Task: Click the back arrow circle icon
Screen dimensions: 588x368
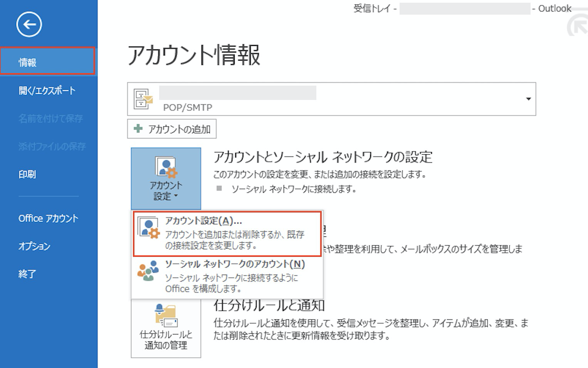Action: pyautogui.click(x=29, y=25)
